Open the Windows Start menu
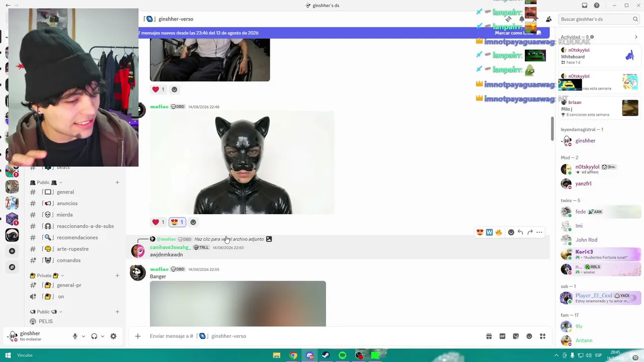This screenshot has width=644, height=362. 8,355
